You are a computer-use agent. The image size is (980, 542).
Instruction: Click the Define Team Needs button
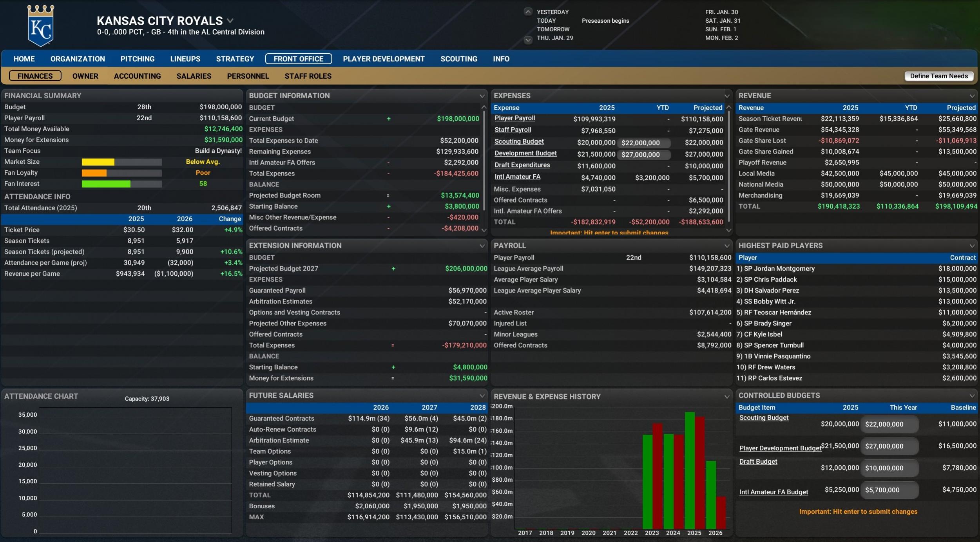click(939, 76)
